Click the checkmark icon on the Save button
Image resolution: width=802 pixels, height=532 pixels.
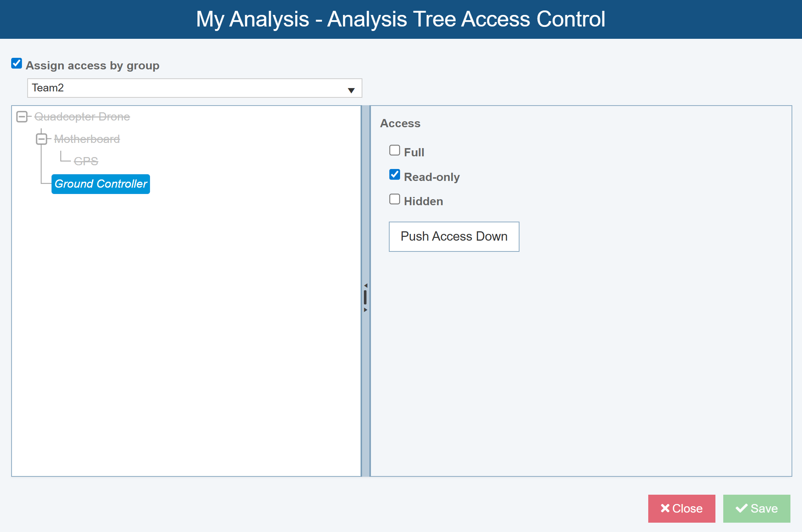(x=741, y=508)
